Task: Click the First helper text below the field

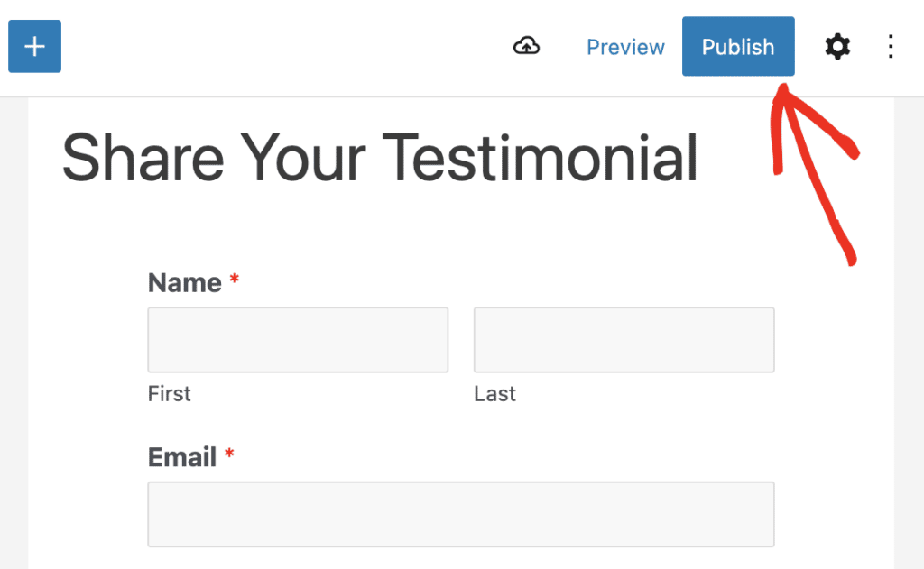Action: [x=170, y=393]
